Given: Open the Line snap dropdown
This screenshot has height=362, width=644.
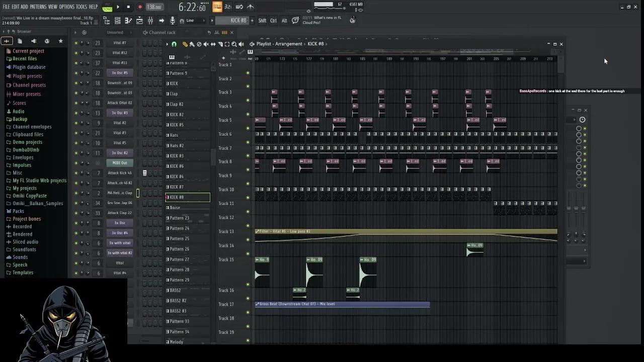Looking at the screenshot, I should pyautogui.click(x=191, y=21).
